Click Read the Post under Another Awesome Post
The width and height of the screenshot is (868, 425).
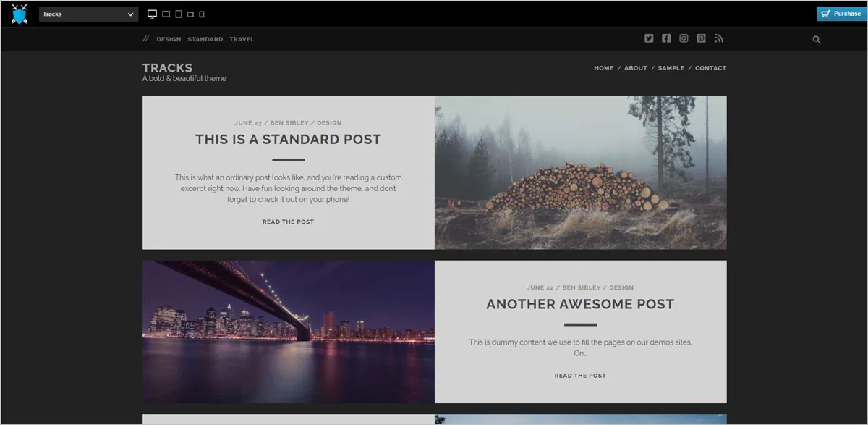[x=580, y=376]
